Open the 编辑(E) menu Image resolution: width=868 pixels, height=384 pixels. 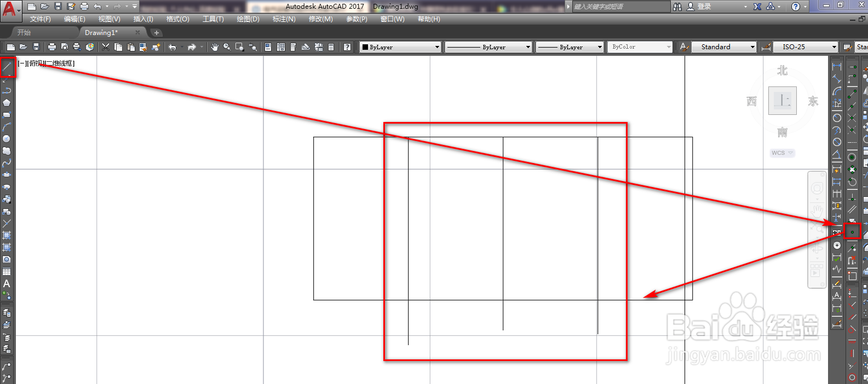(74, 19)
